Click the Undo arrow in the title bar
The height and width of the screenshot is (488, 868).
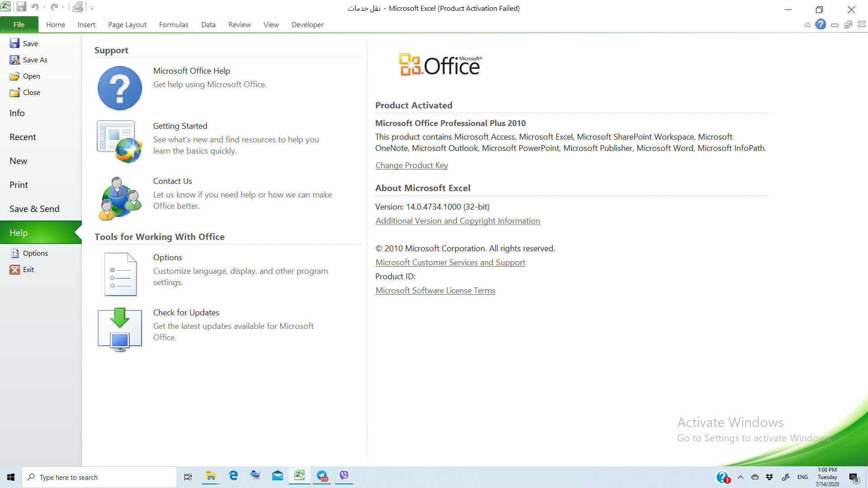coord(35,7)
